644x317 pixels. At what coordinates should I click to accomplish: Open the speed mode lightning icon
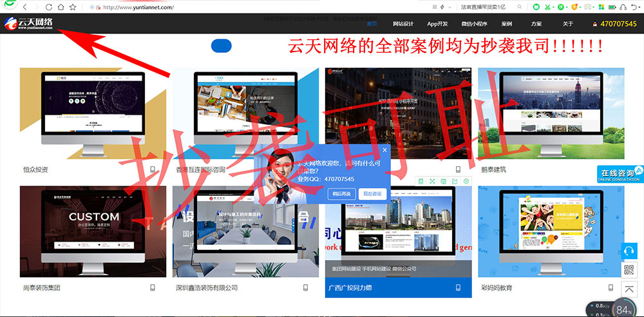(x=442, y=7)
